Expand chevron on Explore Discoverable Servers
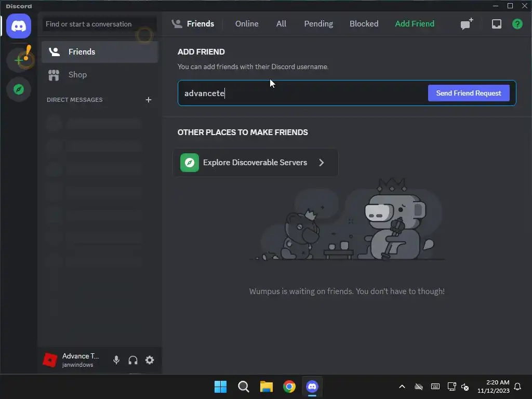 [321, 163]
